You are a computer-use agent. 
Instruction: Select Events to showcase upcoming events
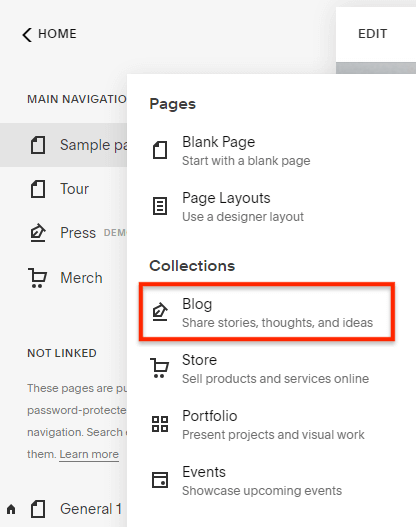click(x=267, y=480)
